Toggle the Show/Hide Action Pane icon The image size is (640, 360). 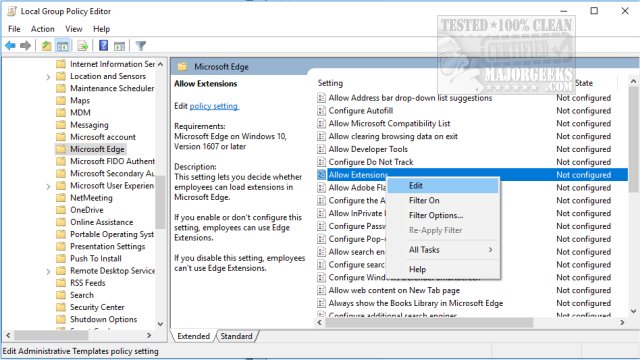point(120,46)
